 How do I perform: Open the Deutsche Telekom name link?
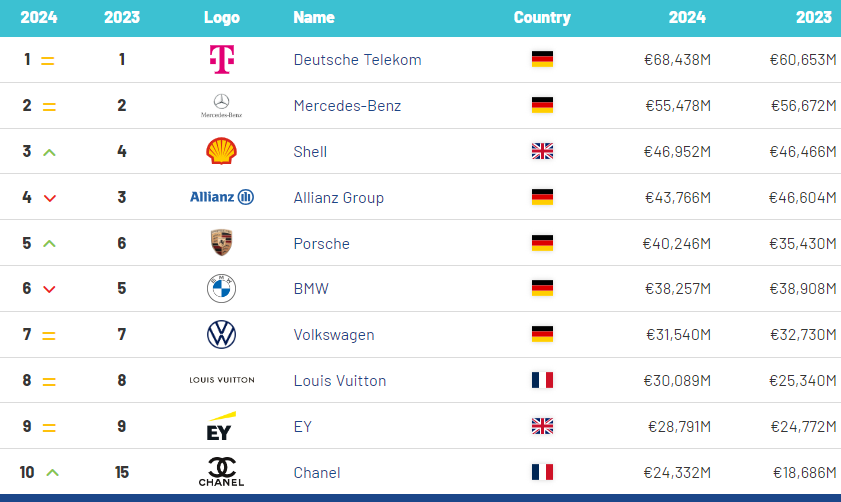point(357,60)
